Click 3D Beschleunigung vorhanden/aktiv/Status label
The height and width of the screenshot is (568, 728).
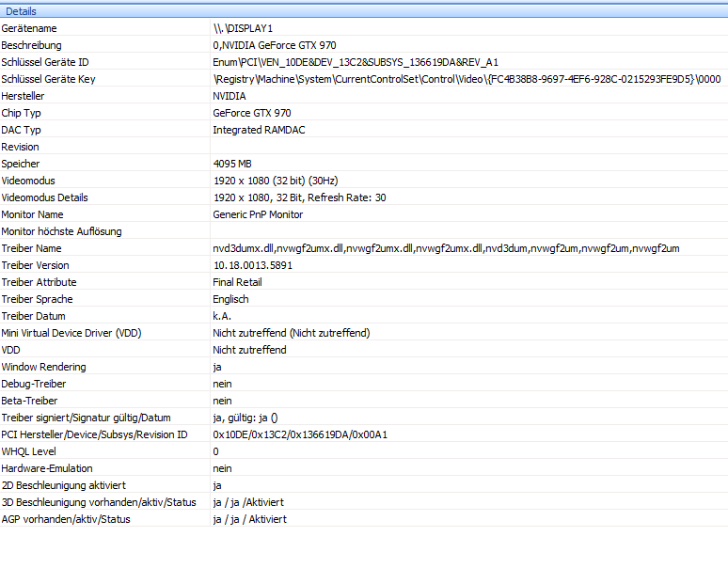pos(99,502)
